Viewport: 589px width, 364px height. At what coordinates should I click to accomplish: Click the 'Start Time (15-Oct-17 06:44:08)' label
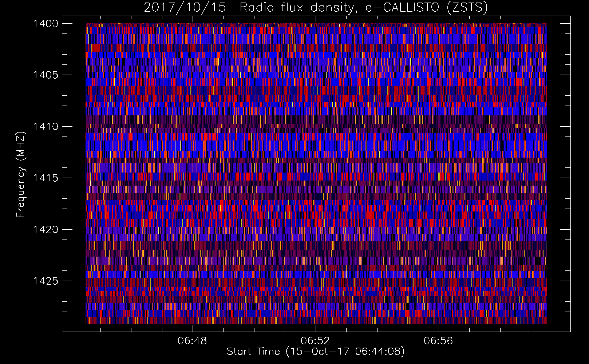point(316,352)
